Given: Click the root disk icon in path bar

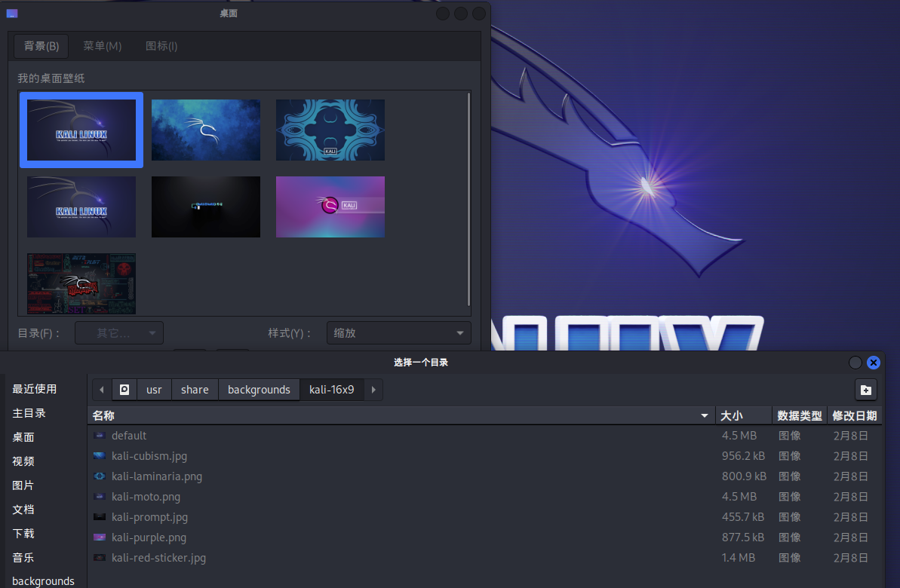Looking at the screenshot, I should (x=124, y=390).
